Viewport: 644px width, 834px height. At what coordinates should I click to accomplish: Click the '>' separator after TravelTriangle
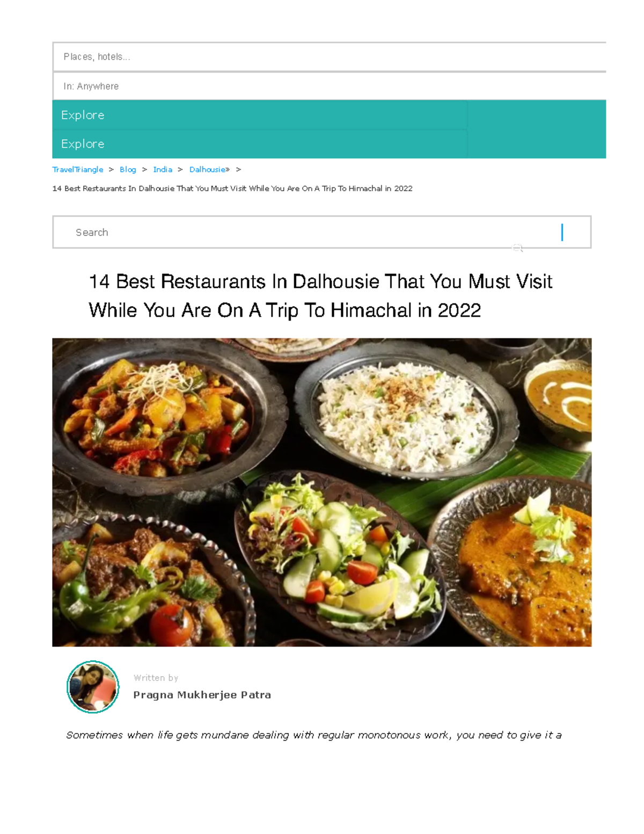tap(111, 170)
